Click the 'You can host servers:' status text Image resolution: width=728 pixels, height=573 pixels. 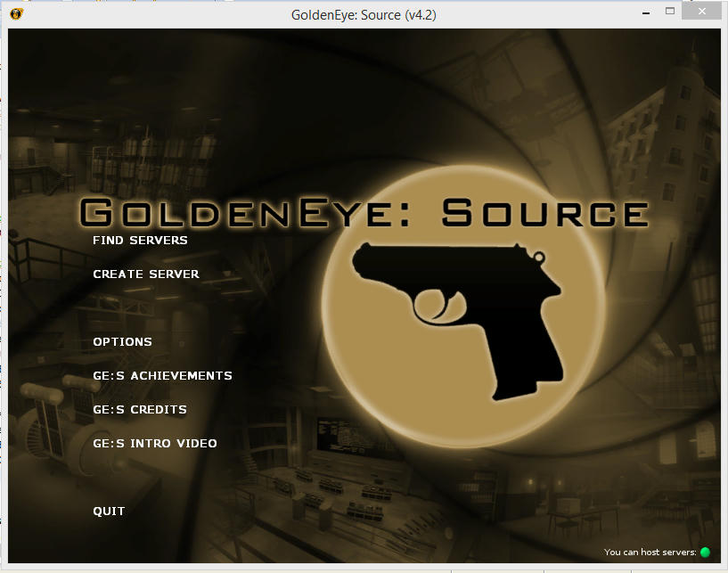click(x=650, y=553)
